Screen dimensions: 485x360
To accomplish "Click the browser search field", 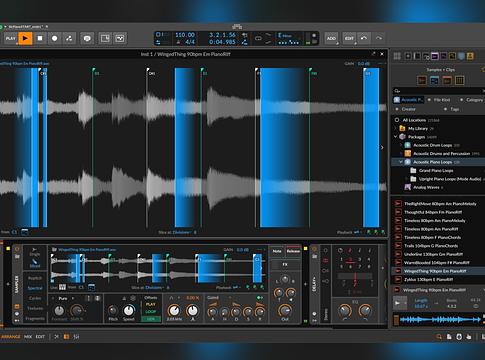I will (x=438, y=91).
